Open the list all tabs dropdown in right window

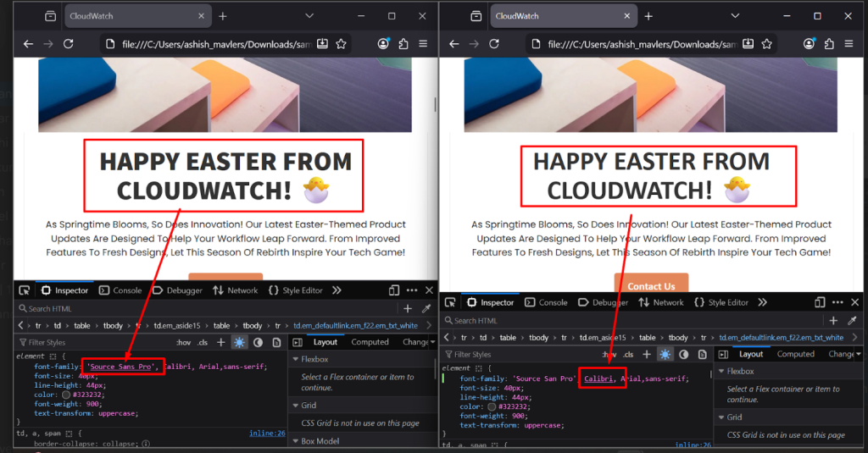(735, 16)
